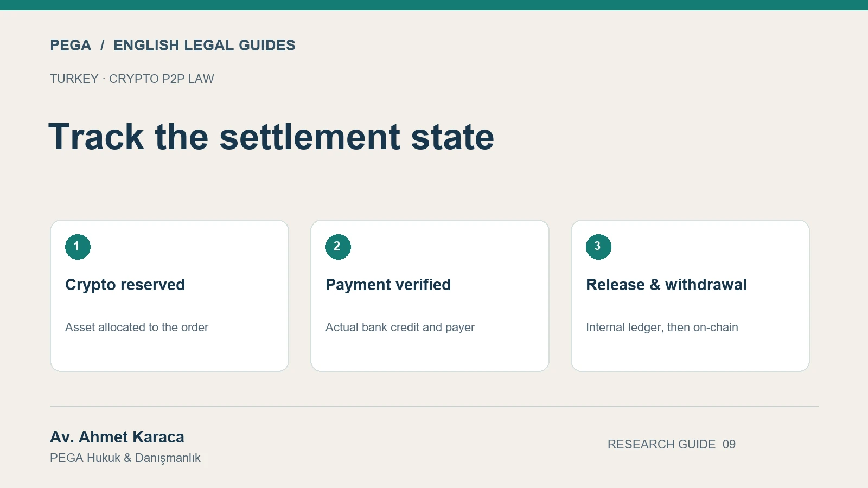Click the Actual bank credit and payer text
This screenshot has width=868, height=488.
point(400,327)
